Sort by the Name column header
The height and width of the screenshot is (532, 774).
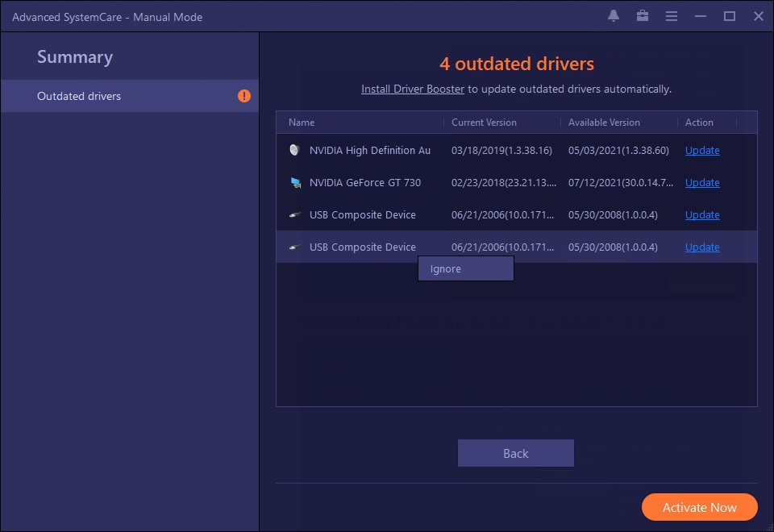coord(302,123)
